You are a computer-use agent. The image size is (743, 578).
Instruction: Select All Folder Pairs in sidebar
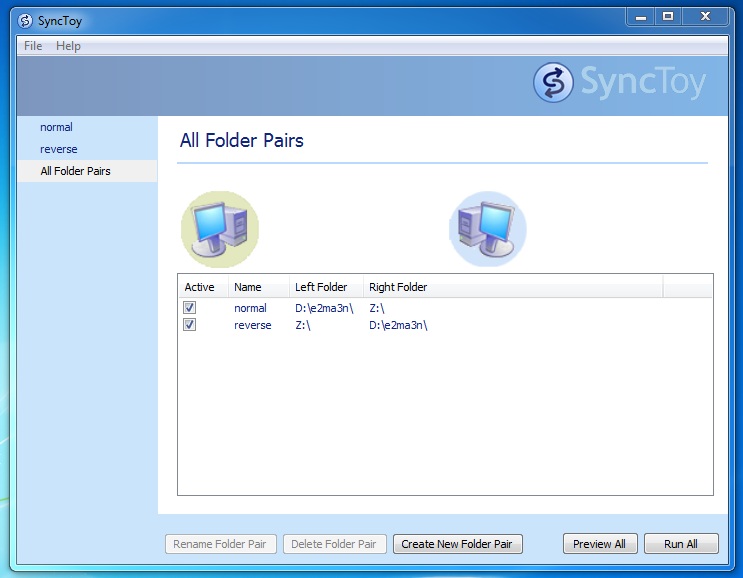[87, 171]
